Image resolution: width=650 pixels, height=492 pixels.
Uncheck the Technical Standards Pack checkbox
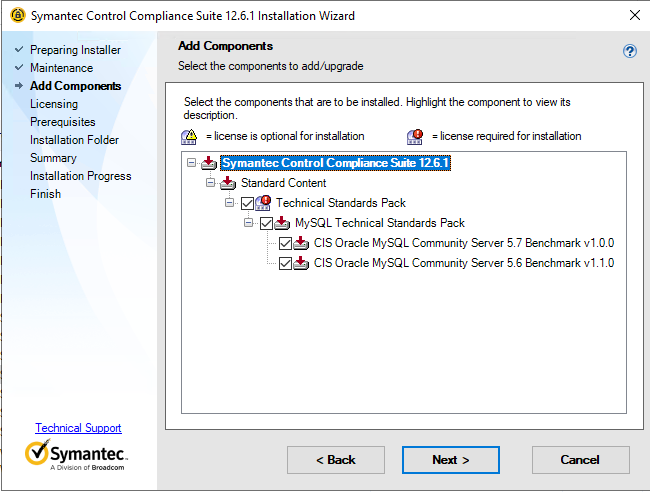pos(247,203)
